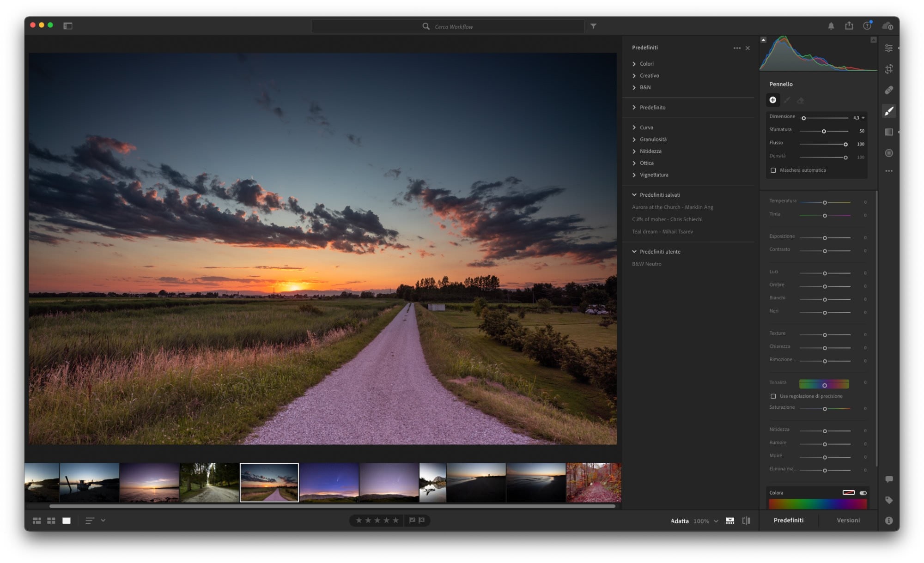Open the Edit sliders panel icon

(x=888, y=48)
